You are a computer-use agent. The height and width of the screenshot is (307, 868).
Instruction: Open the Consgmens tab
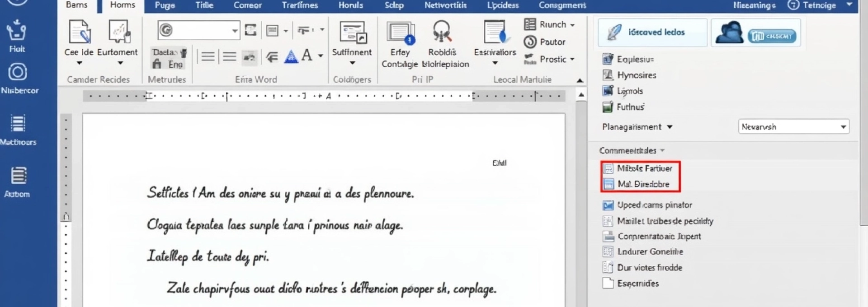562,5
